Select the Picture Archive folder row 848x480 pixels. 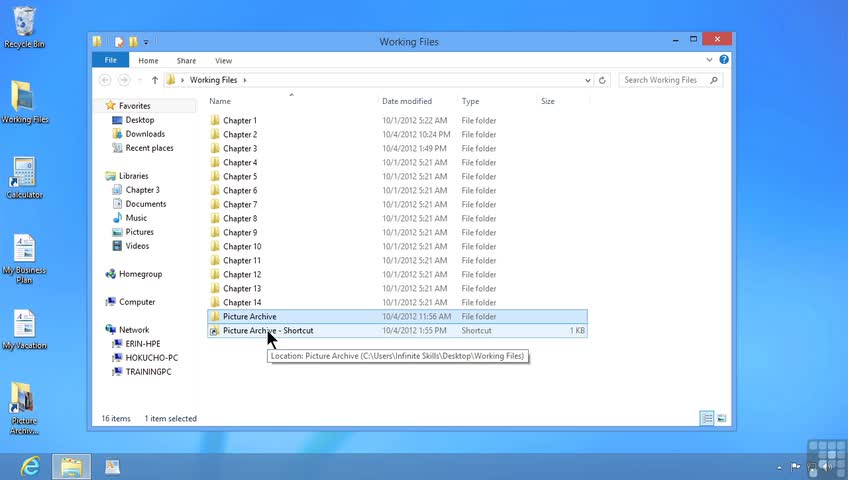click(x=398, y=316)
